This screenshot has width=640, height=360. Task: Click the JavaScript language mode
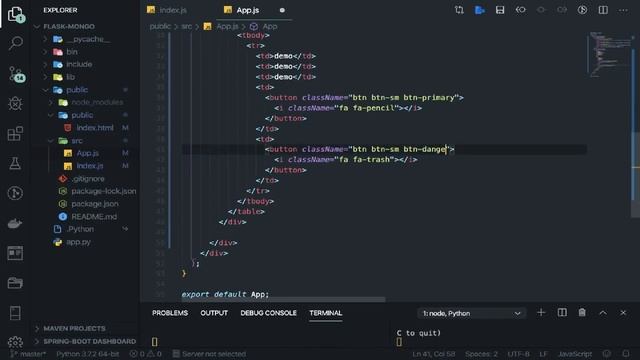575,354
